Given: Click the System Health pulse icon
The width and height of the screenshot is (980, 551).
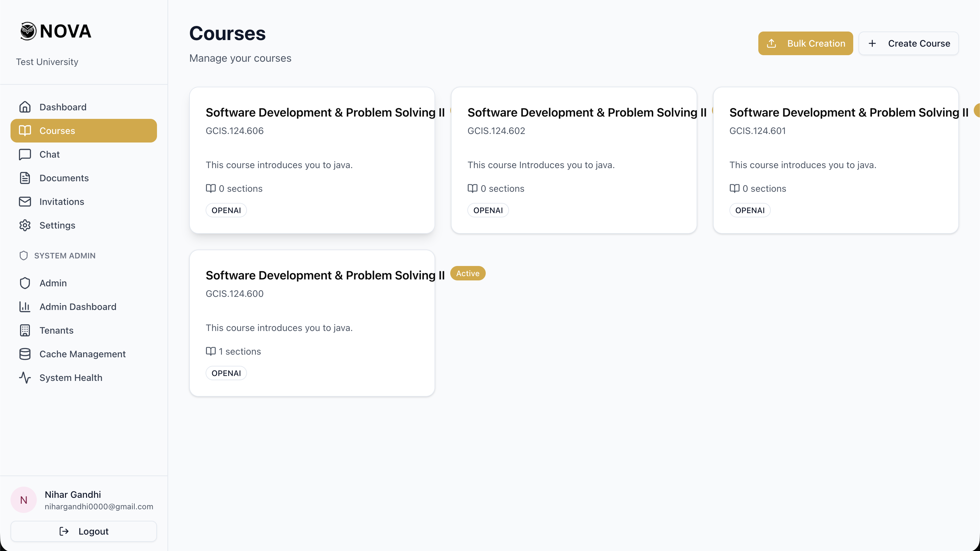Looking at the screenshot, I should [25, 378].
